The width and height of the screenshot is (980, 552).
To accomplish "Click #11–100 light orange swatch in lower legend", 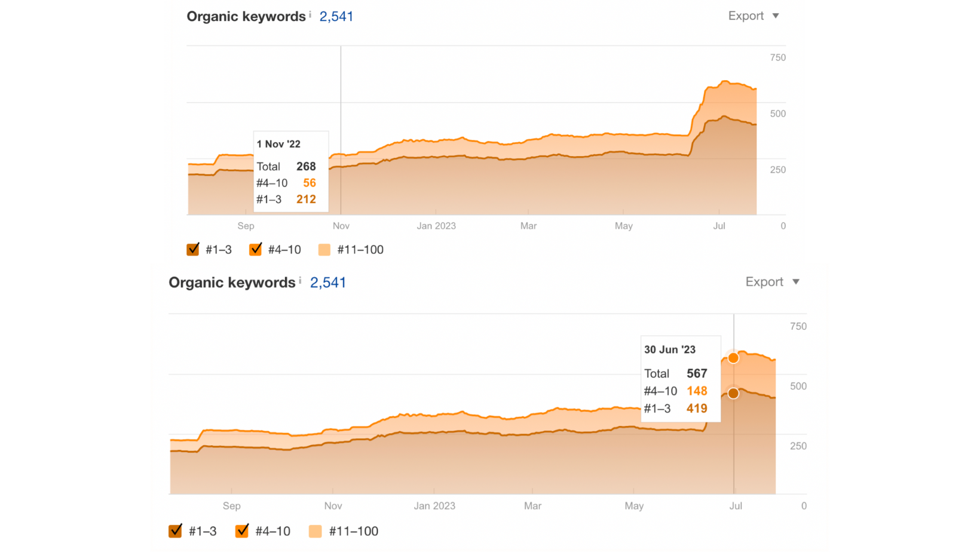I will point(316,531).
